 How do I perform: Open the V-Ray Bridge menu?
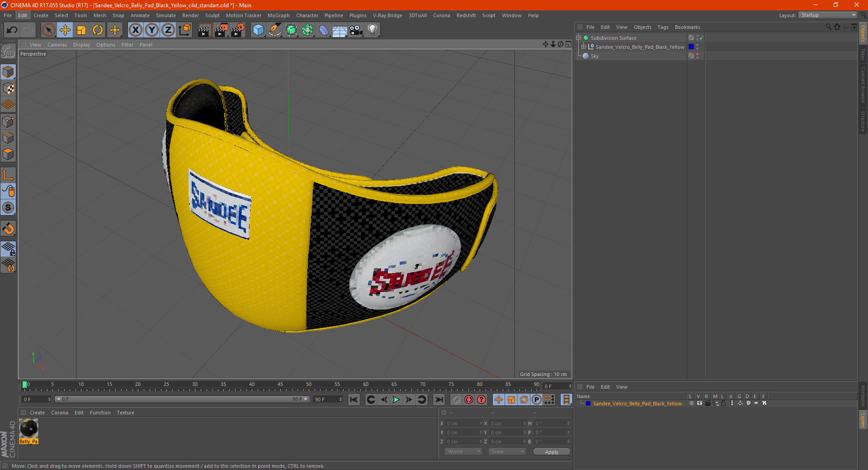pos(387,15)
